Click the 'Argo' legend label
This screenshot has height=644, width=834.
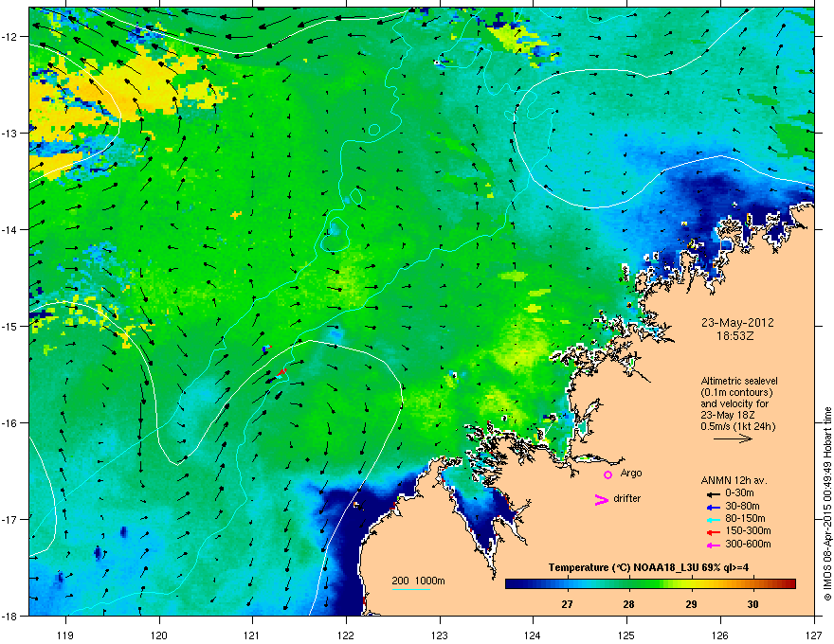click(x=631, y=474)
